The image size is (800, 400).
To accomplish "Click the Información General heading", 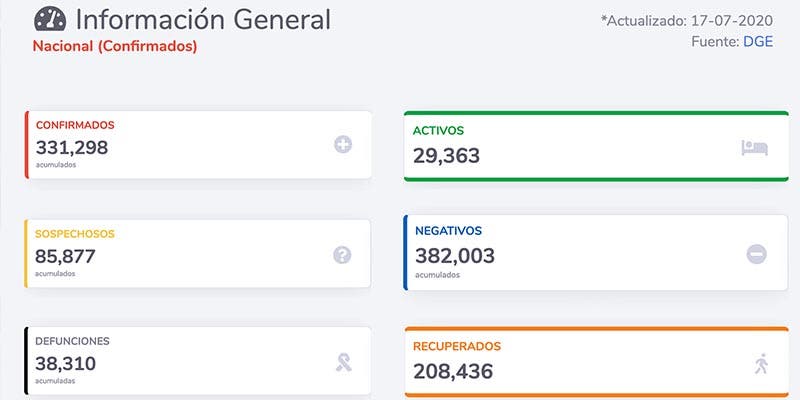I will click(203, 19).
